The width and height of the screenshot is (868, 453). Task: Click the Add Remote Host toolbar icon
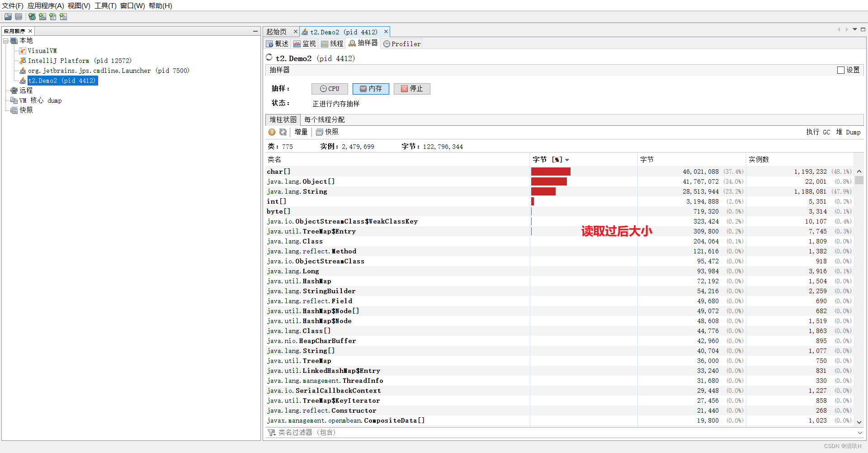[x=32, y=17]
